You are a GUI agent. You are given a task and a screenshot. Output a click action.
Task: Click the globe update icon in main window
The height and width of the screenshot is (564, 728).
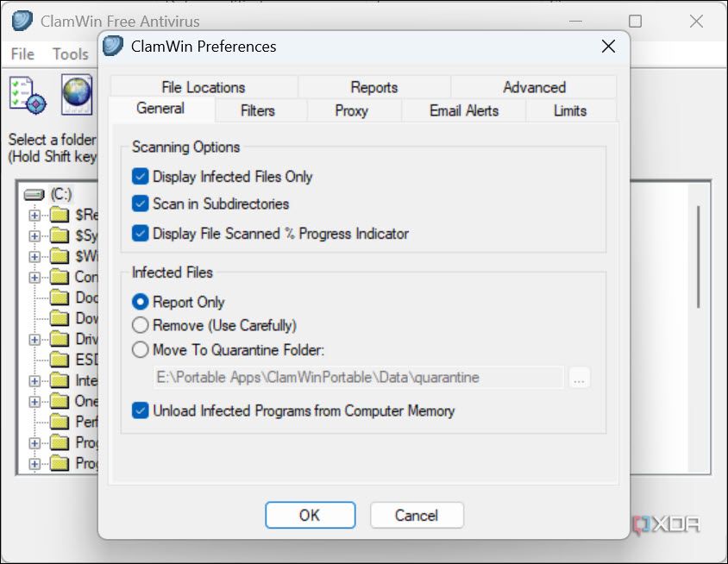point(77,94)
